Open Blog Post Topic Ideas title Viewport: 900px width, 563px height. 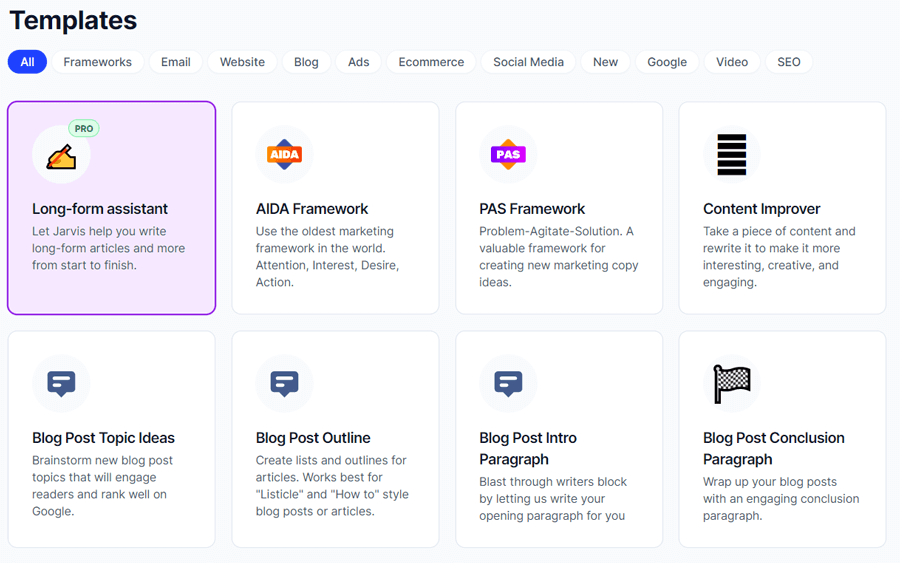[x=103, y=438]
